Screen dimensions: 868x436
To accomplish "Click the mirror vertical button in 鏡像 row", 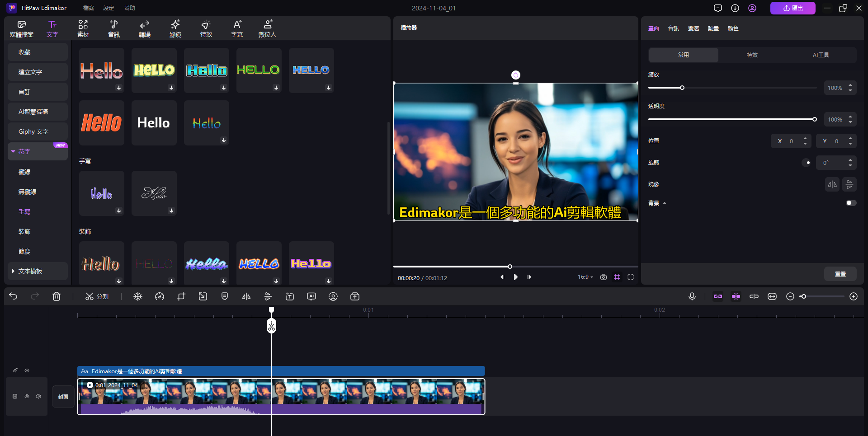I will 849,184.
